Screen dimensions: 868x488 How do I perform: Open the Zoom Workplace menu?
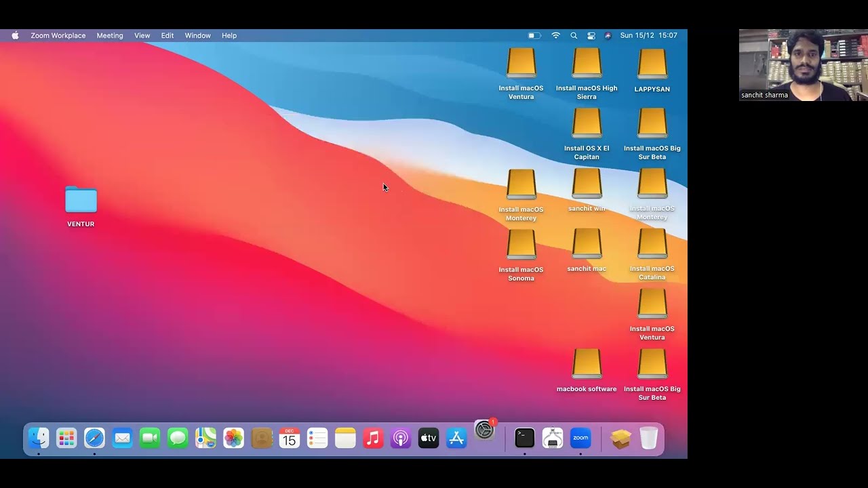tap(58, 35)
